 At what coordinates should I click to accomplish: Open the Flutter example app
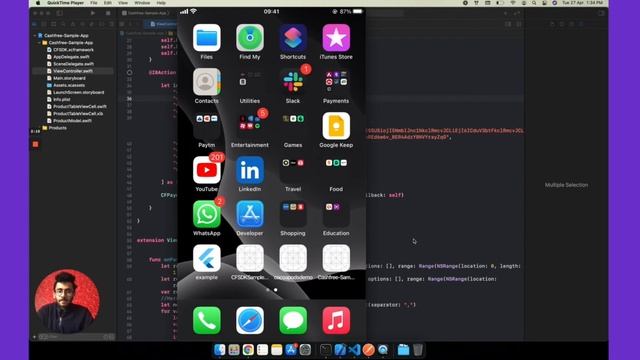(x=207, y=258)
